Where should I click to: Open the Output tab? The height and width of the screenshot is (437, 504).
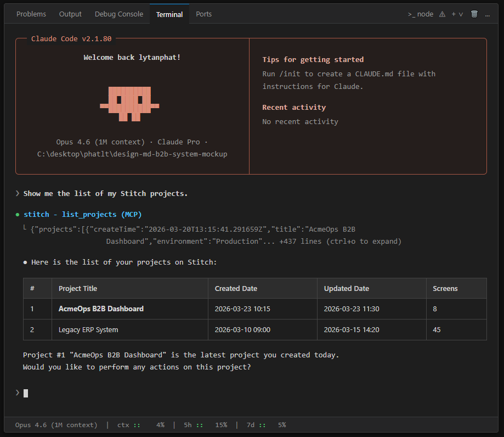(x=70, y=14)
